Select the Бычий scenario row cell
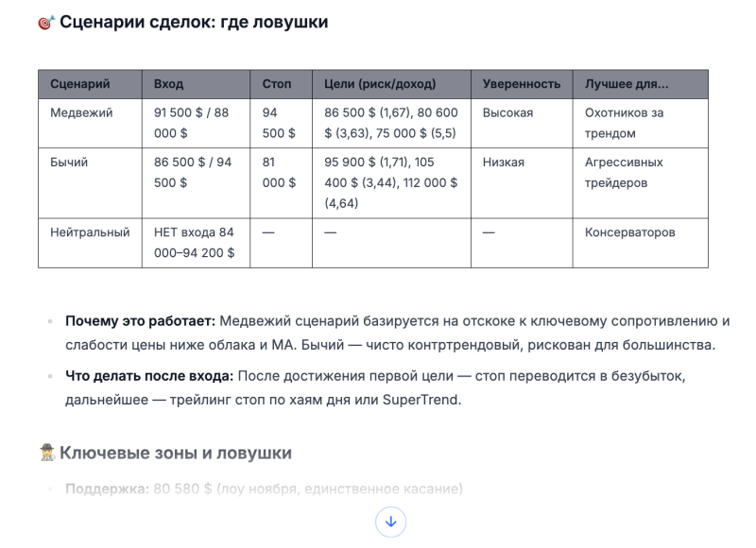 coord(69,163)
